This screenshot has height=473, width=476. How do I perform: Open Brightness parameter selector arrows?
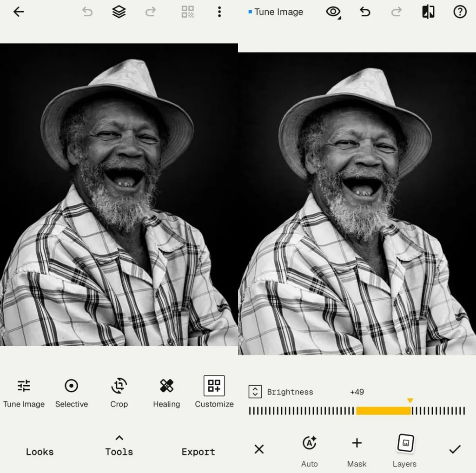(x=255, y=392)
